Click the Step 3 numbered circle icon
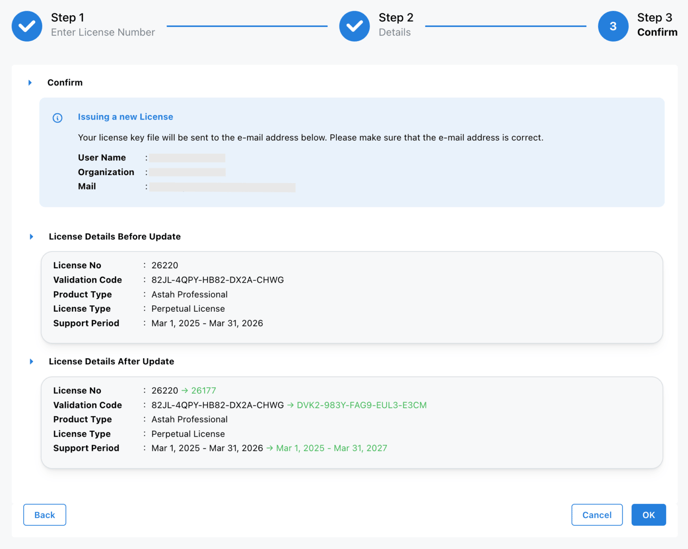The image size is (688, 549). point(613,26)
